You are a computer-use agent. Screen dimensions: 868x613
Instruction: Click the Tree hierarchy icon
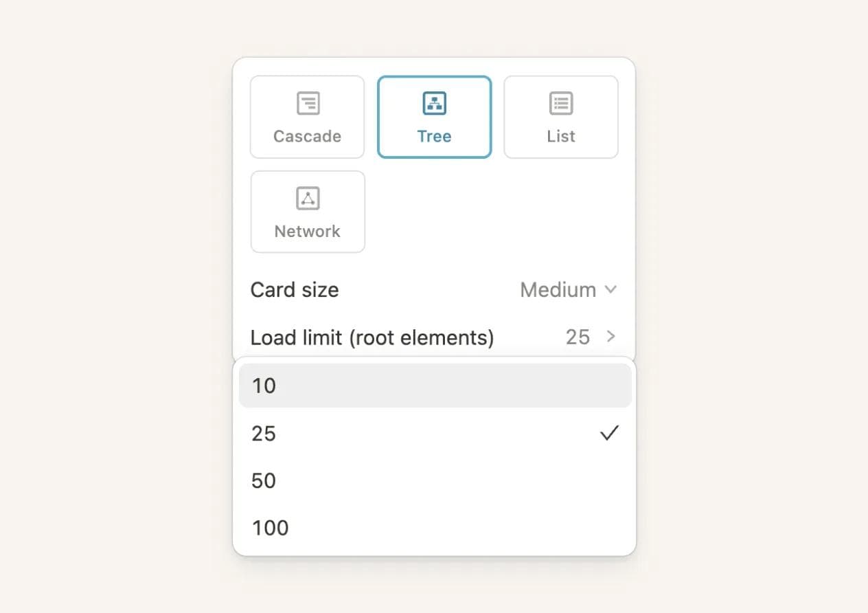coord(434,104)
